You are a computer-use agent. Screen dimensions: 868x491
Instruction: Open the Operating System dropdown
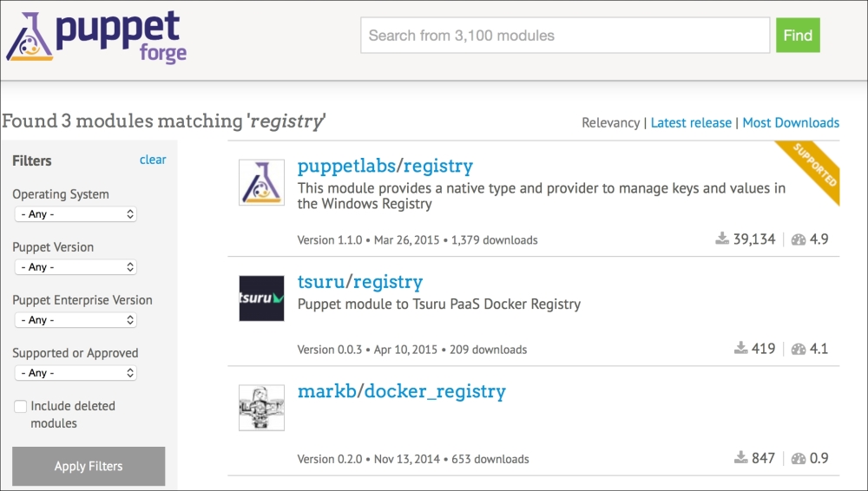[76, 213]
